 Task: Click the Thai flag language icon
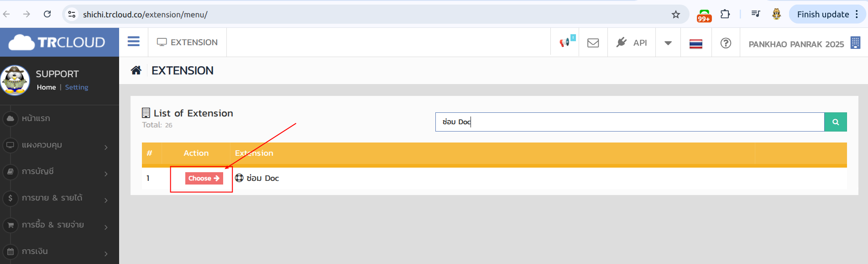tap(695, 44)
